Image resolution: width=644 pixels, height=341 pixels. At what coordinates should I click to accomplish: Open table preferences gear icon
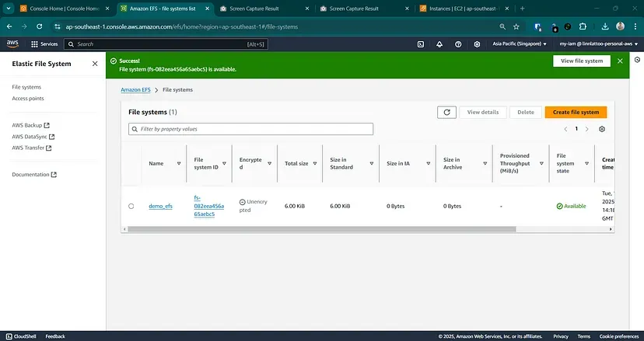coord(602,129)
